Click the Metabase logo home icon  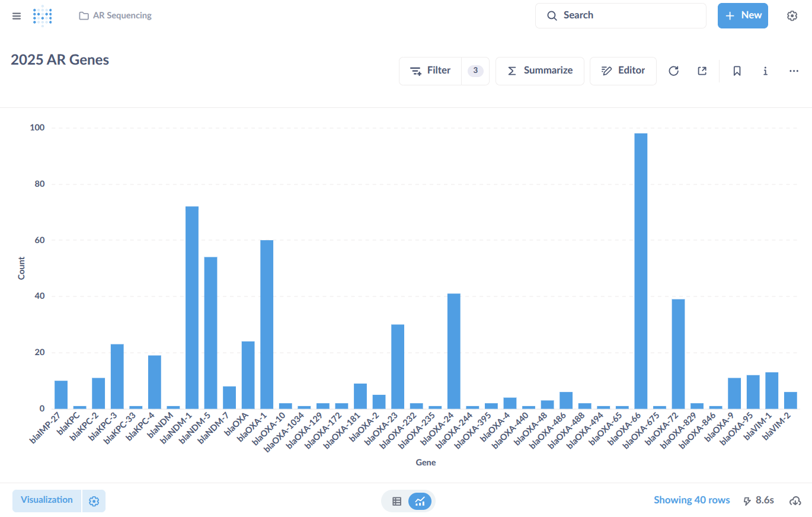[x=43, y=16]
